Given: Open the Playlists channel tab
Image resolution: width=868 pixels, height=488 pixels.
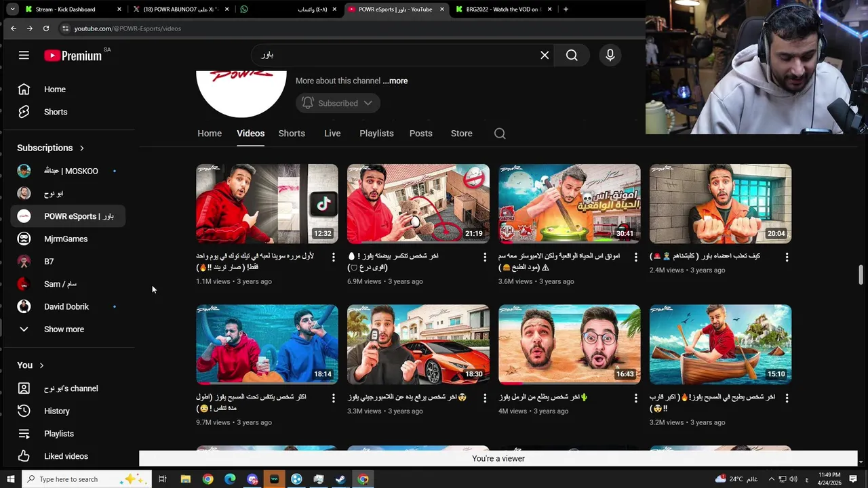Looking at the screenshot, I should click(376, 134).
